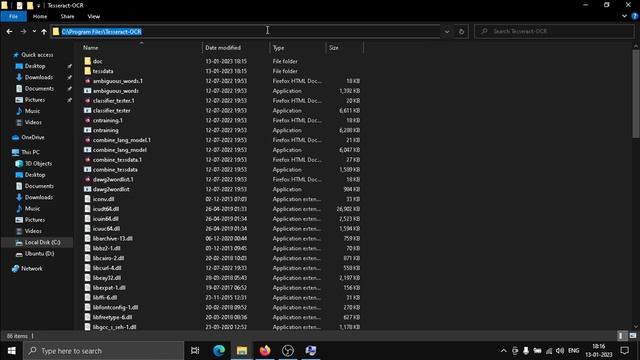This screenshot has height=360, width=640.
Task: Open Downloads under Quick access
Action: pos(38,77)
